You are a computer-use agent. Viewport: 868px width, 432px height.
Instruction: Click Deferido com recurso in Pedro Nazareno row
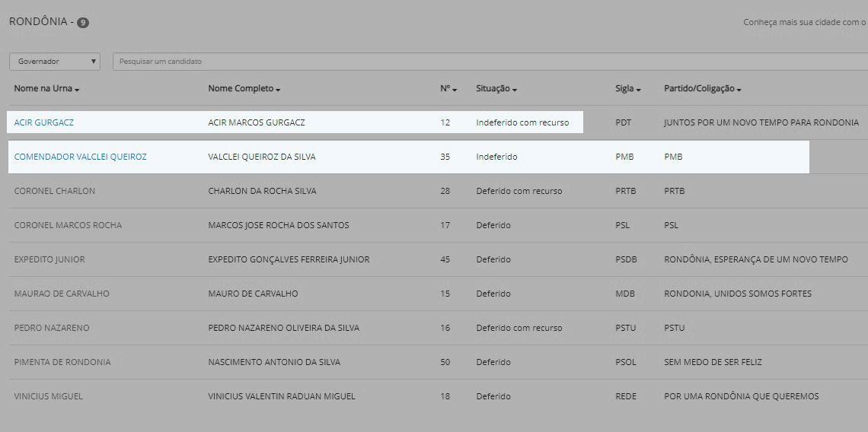tap(519, 328)
